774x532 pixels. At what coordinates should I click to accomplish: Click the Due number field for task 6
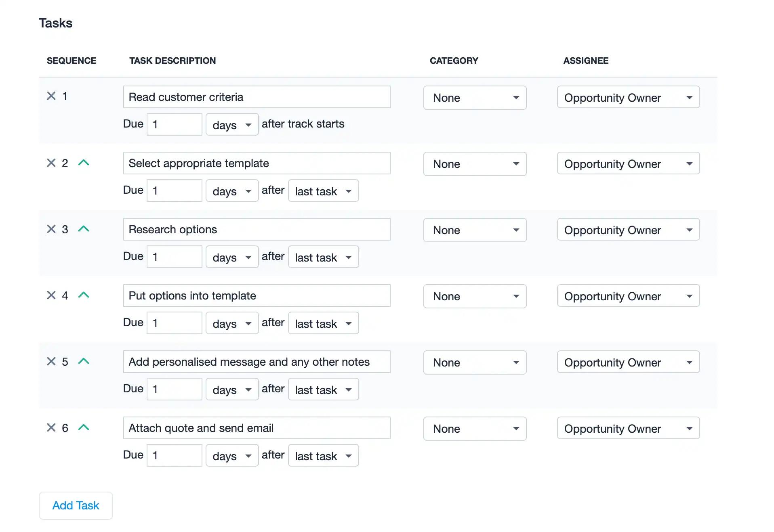174,456
